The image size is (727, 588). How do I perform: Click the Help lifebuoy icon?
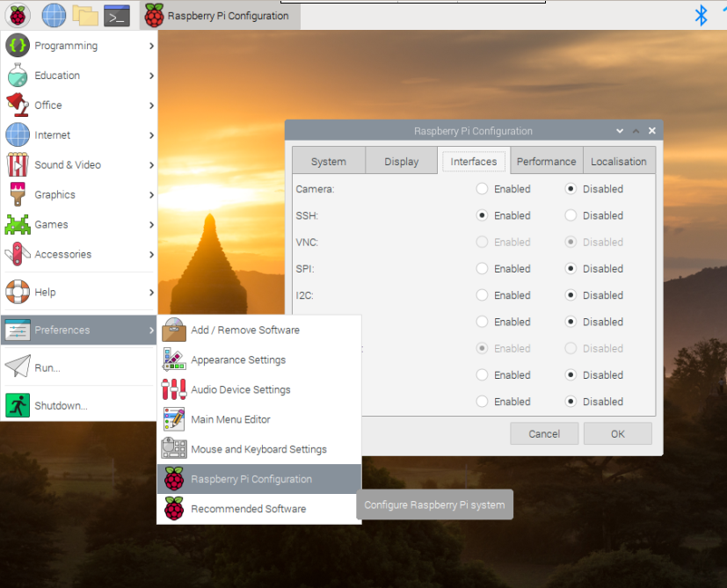[x=18, y=292]
